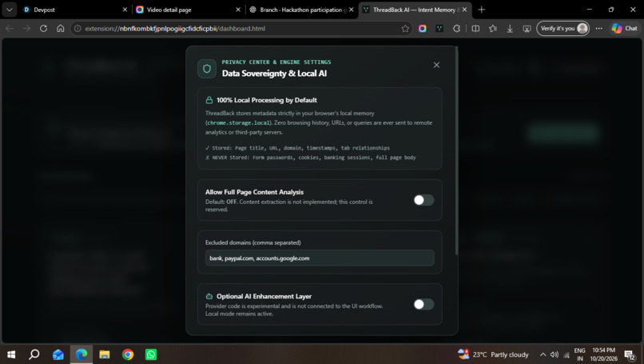Click the Data Sovereignty & Local AI heading
The width and height of the screenshot is (644, 364).
click(274, 74)
